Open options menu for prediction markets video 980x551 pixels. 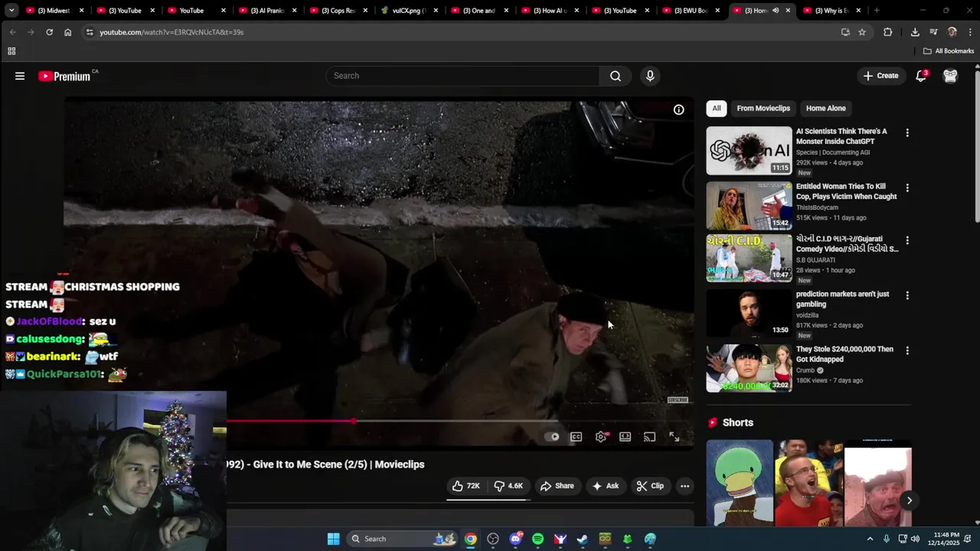click(907, 295)
